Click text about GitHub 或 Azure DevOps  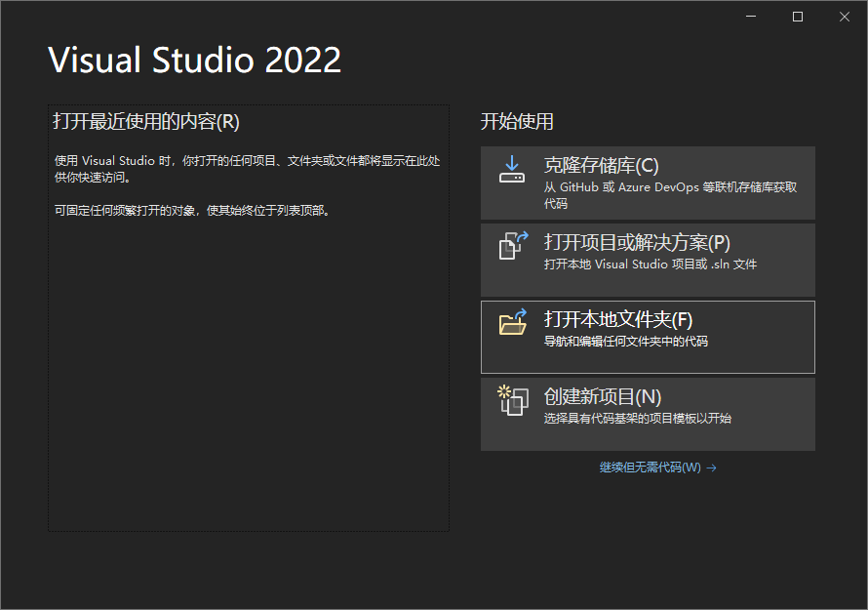click(x=670, y=195)
